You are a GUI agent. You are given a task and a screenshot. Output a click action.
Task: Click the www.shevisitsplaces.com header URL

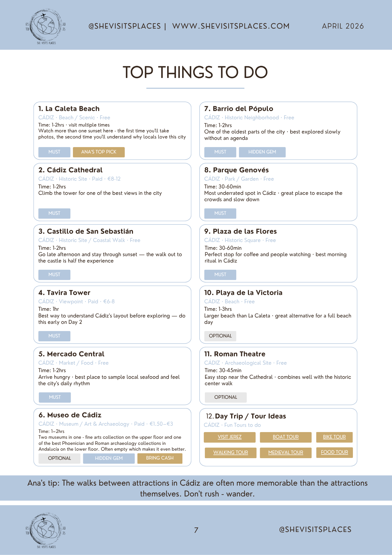pyautogui.click(x=231, y=26)
